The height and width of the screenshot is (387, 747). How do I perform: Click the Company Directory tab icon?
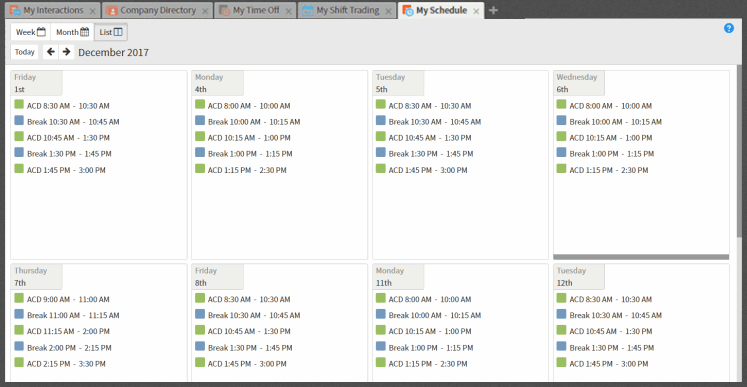pos(112,10)
